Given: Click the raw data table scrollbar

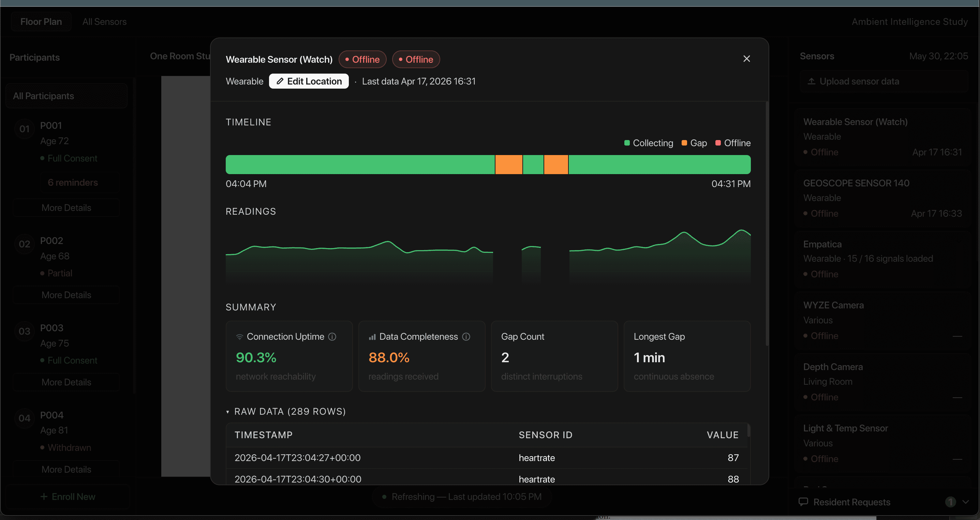Looking at the screenshot, I should click(748, 430).
